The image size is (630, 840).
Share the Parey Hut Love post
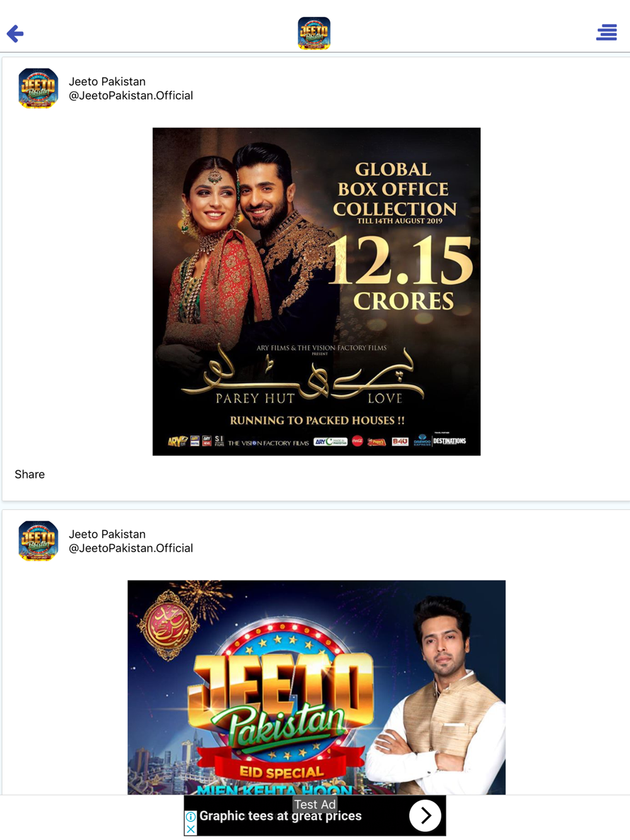pyautogui.click(x=30, y=474)
